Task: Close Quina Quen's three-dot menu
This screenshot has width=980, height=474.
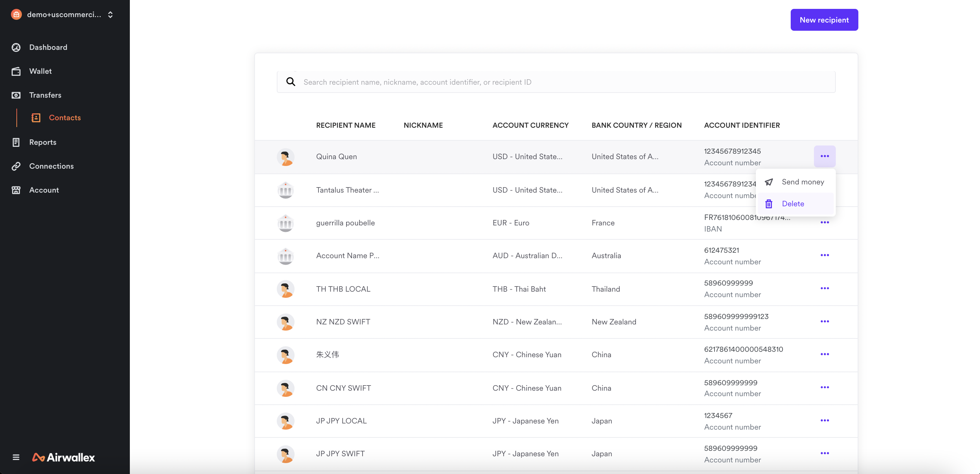Action: (825, 156)
